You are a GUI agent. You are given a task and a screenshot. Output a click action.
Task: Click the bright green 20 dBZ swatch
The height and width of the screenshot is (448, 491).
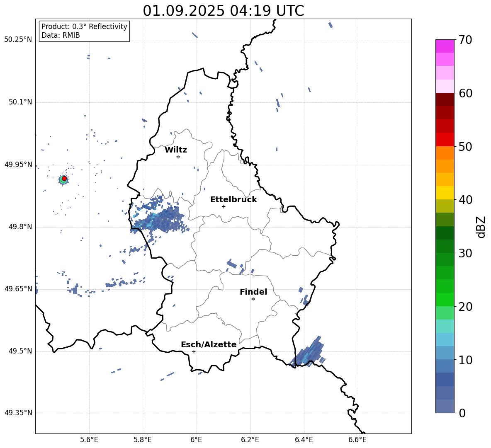(445, 299)
